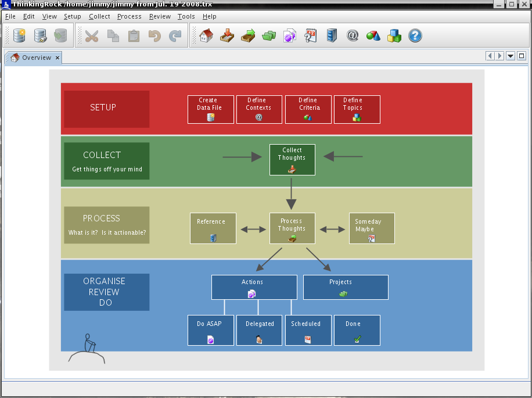The width and height of the screenshot is (532, 398).
Task: Click the Collect Thoughts tile in the overview
Action: [292, 160]
